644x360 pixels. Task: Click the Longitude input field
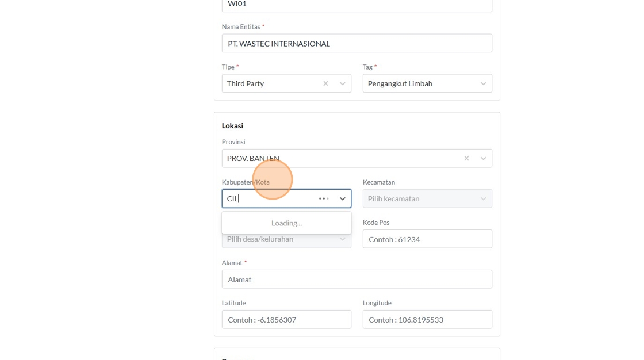tap(427, 319)
